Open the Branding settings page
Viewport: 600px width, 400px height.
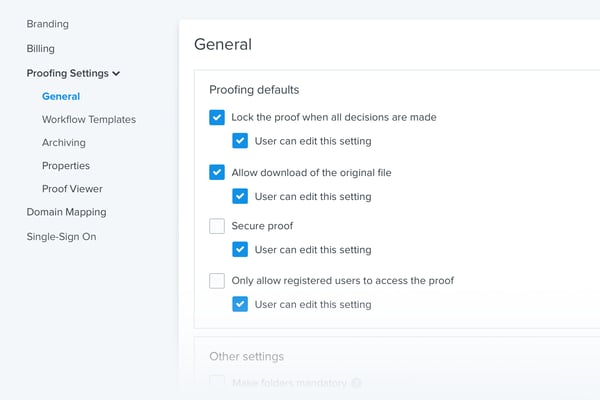tap(47, 23)
